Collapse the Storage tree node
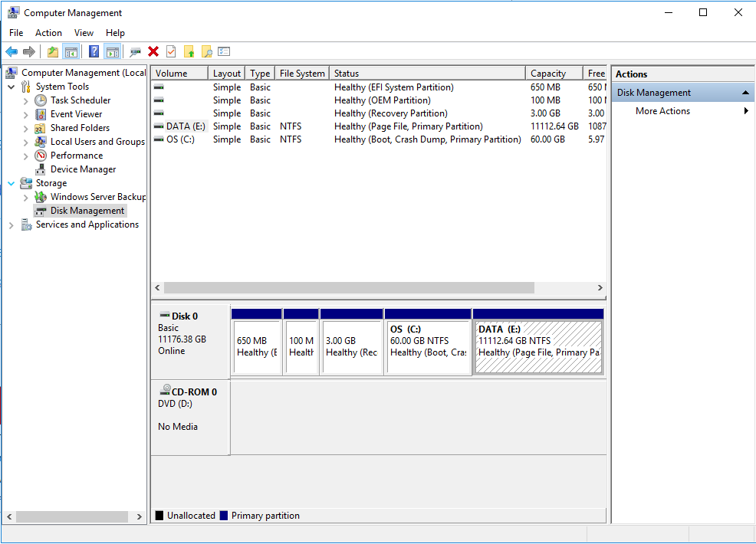Screen dimensions: 756x544 coord(11,184)
